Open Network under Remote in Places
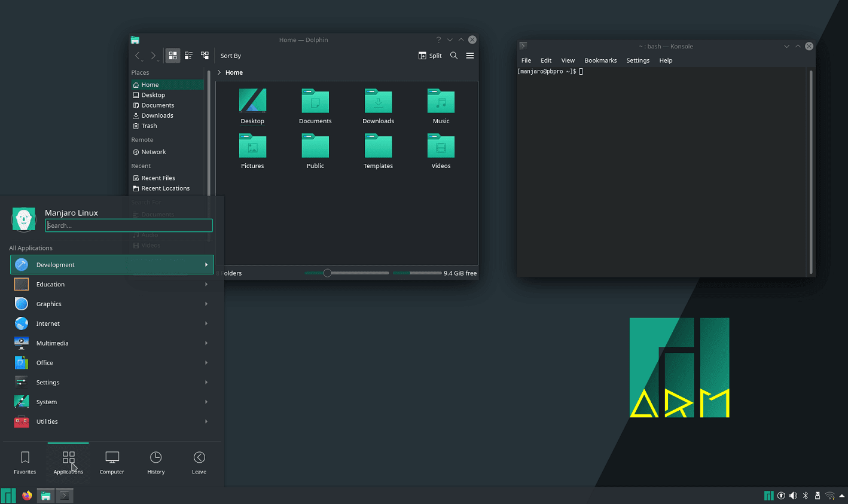The height and width of the screenshot is (504, 848). 167,152
